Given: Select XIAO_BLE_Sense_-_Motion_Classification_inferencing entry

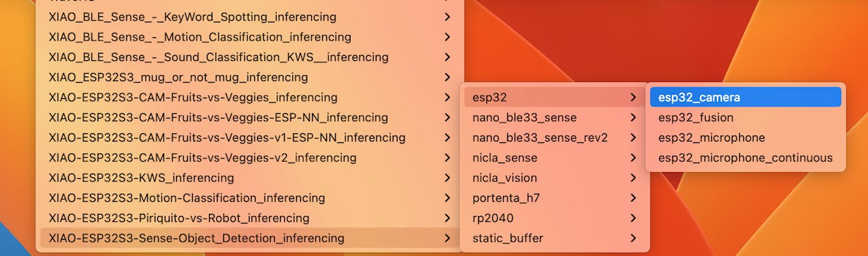Looking at the screenshot, I should 250,37.
